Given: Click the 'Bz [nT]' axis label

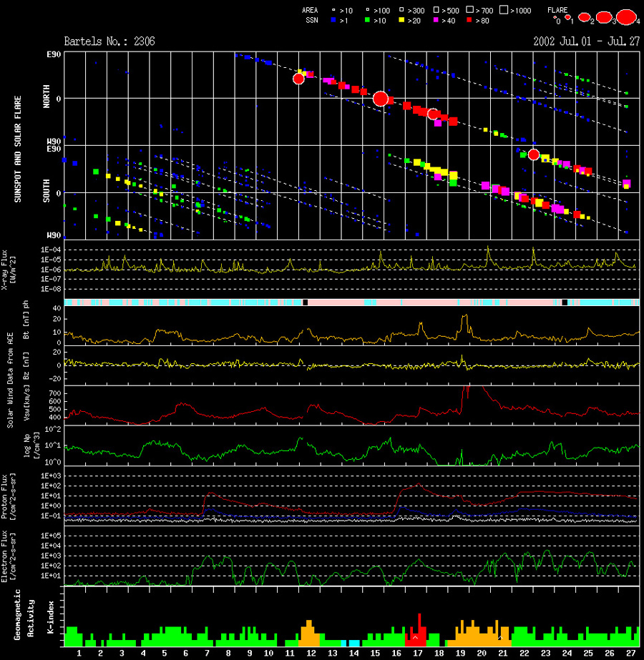Looking at the screenshot, I should [26, 365].
